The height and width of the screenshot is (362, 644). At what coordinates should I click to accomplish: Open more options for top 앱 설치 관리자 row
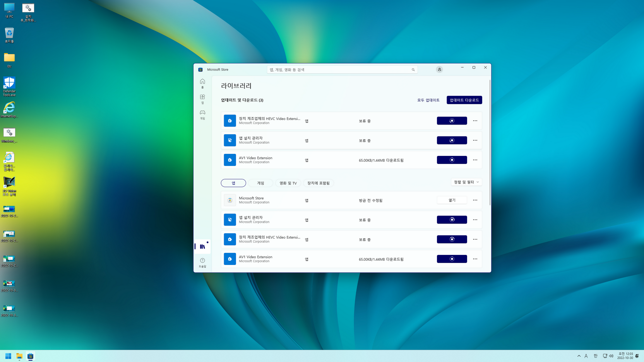475,140
